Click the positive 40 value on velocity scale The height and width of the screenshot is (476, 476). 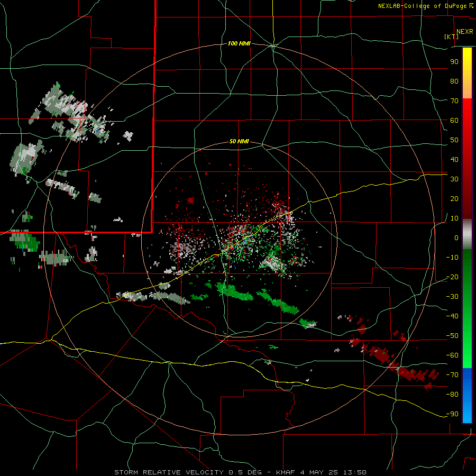pyautogui.click(x=454, y=160)
